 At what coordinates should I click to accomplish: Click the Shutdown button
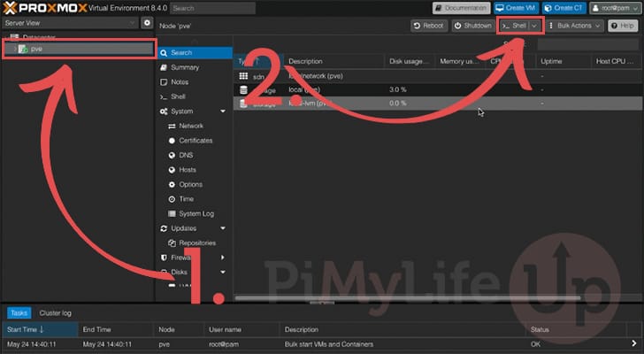(473, 26)
